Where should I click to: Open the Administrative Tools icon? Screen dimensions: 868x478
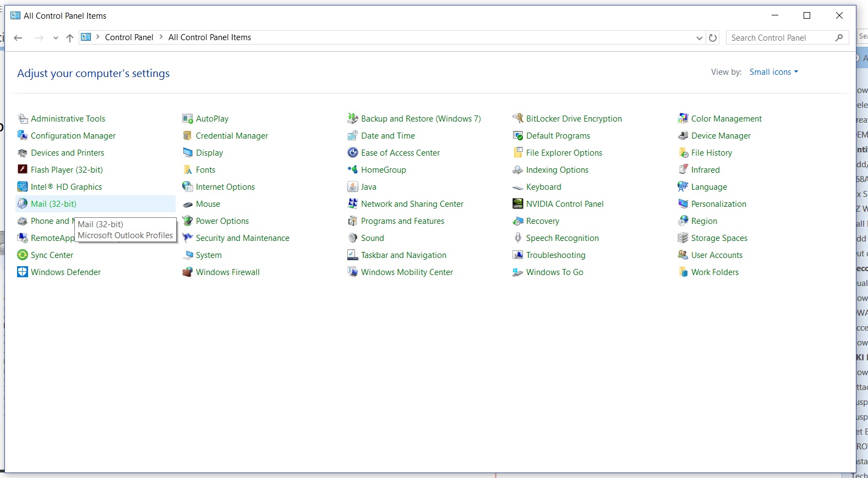(x=23, y=119)
